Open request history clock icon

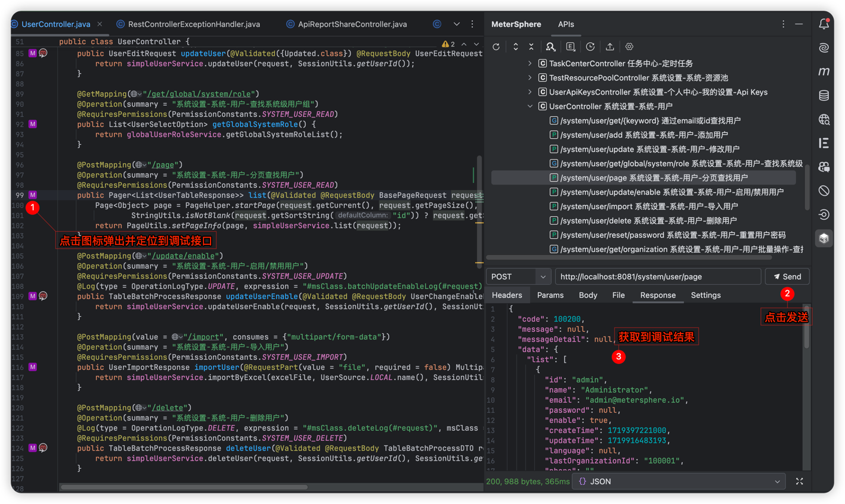point(590,46)
